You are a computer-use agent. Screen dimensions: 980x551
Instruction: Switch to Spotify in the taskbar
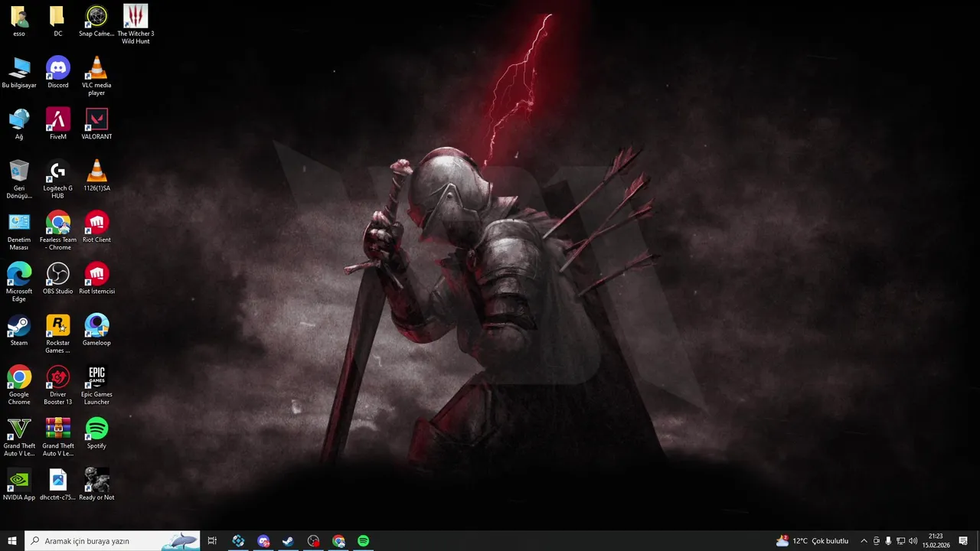tap(363, 541)
